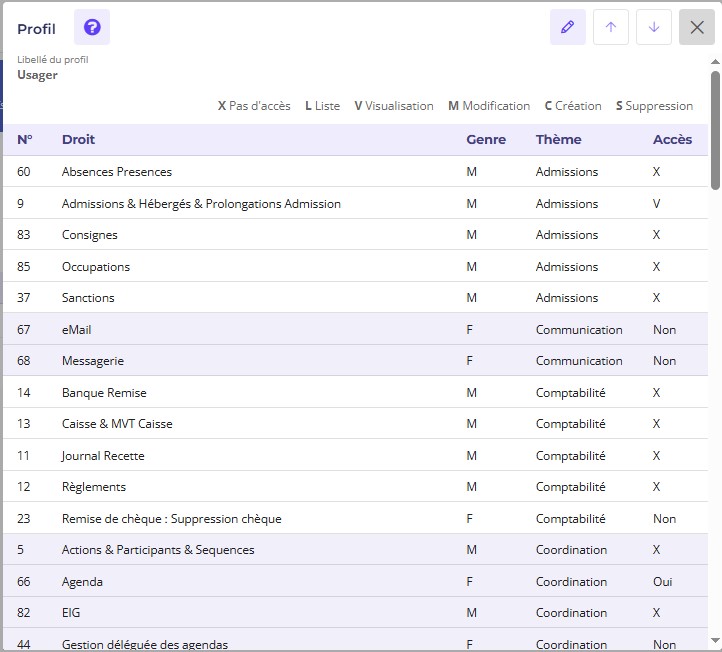Click the vertical scrollbar thumb
This screenshot has width=722, height=652.
tap(715, 130)
